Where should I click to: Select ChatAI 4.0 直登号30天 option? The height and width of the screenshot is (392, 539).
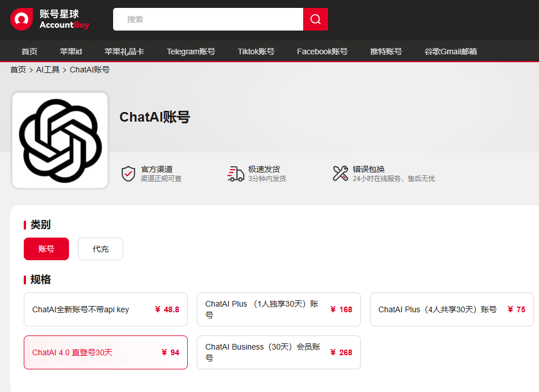(x=106, y=352)
